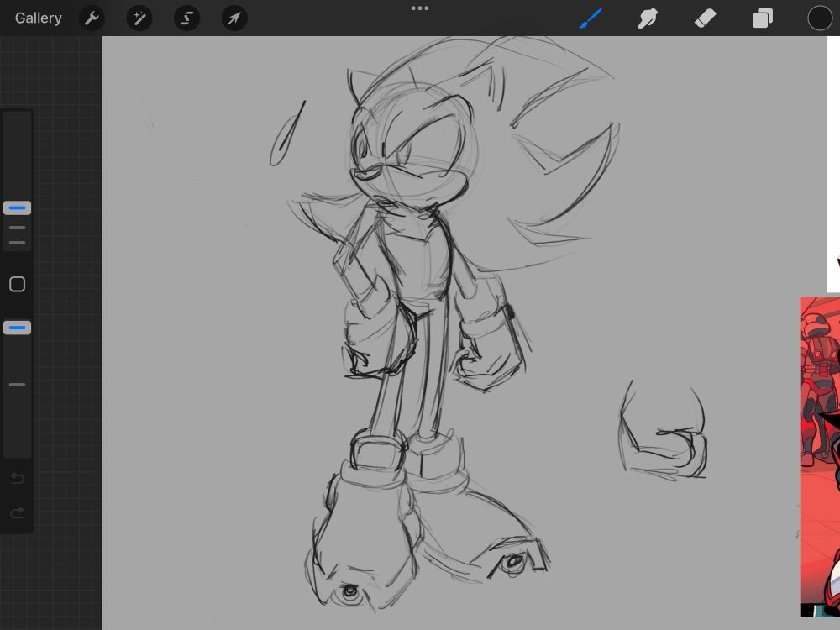Viewport: 840px width, 630px height.
Task: Tap the red comic reference image
Action: tap(820, 457)
